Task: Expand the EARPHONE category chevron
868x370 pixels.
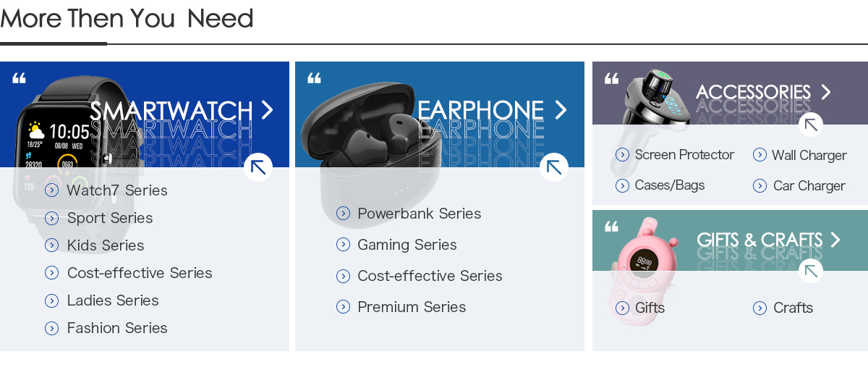Action: tap(561, 110)
